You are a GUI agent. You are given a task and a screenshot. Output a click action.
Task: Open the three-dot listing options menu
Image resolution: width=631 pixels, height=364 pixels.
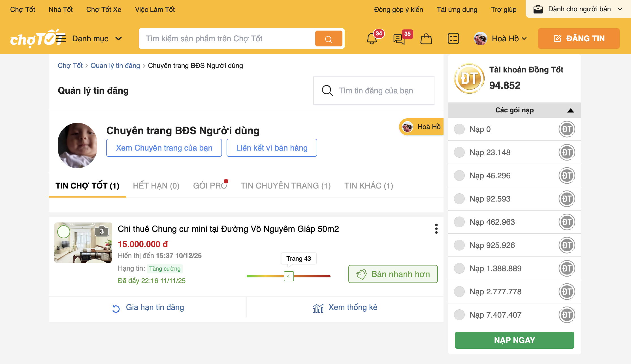[x=436, y=229]
